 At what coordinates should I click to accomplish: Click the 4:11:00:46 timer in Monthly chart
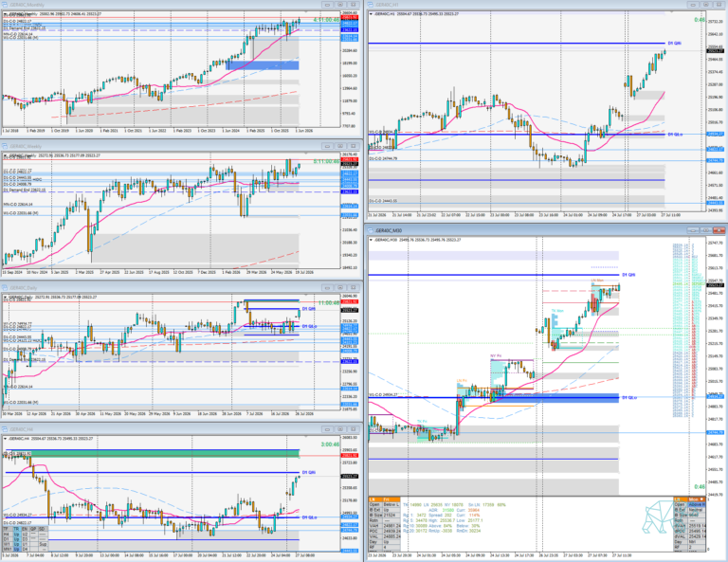point(326,20)
